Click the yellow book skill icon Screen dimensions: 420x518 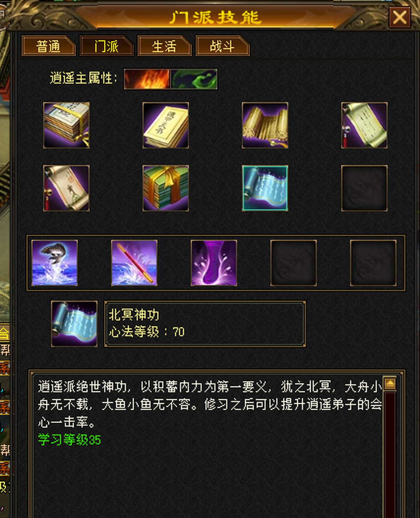(166, 125)
